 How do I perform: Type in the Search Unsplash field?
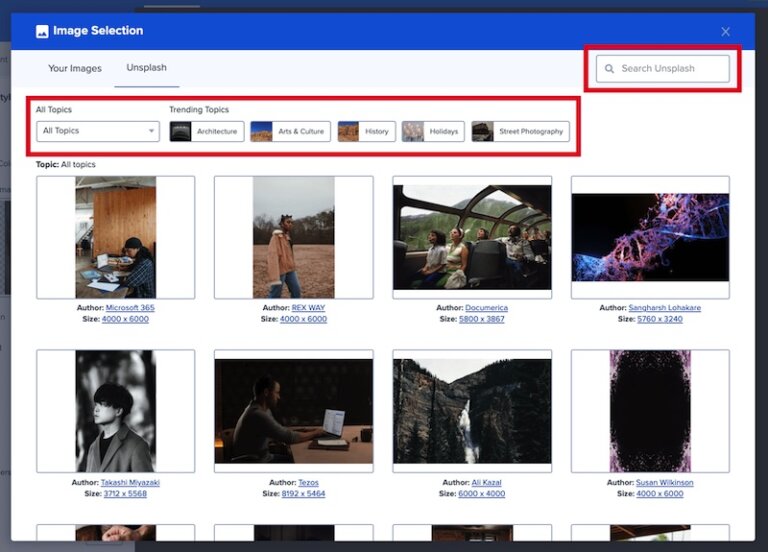point(670,69)
